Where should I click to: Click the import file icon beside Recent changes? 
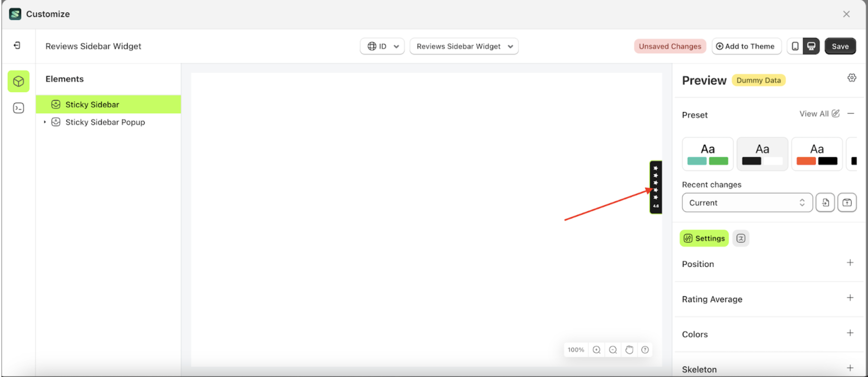pos(825,202)
